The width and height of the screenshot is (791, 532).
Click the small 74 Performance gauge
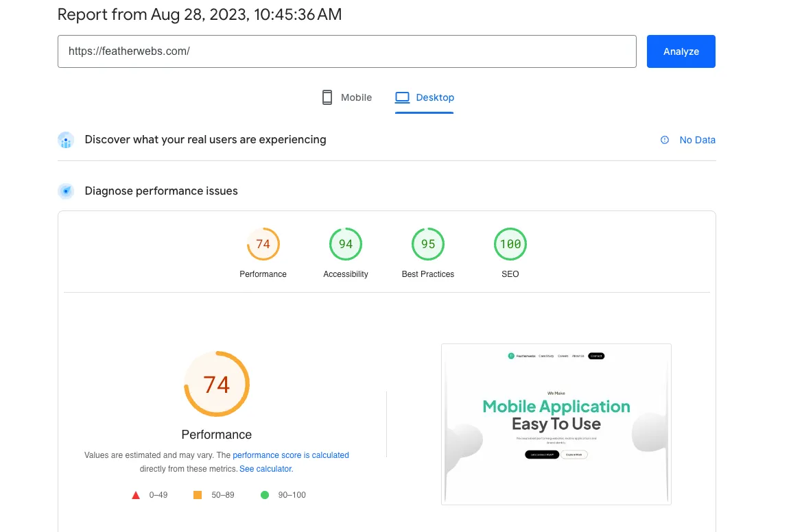(263, 243)
